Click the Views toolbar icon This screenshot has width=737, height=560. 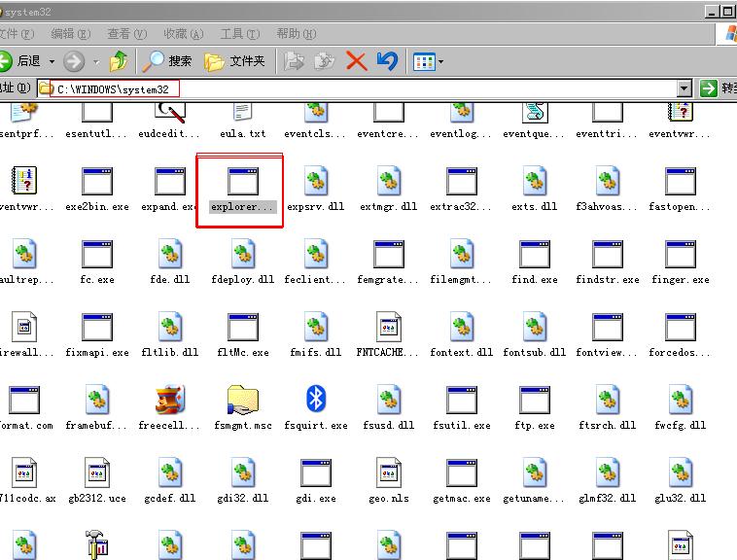[424, 61]
